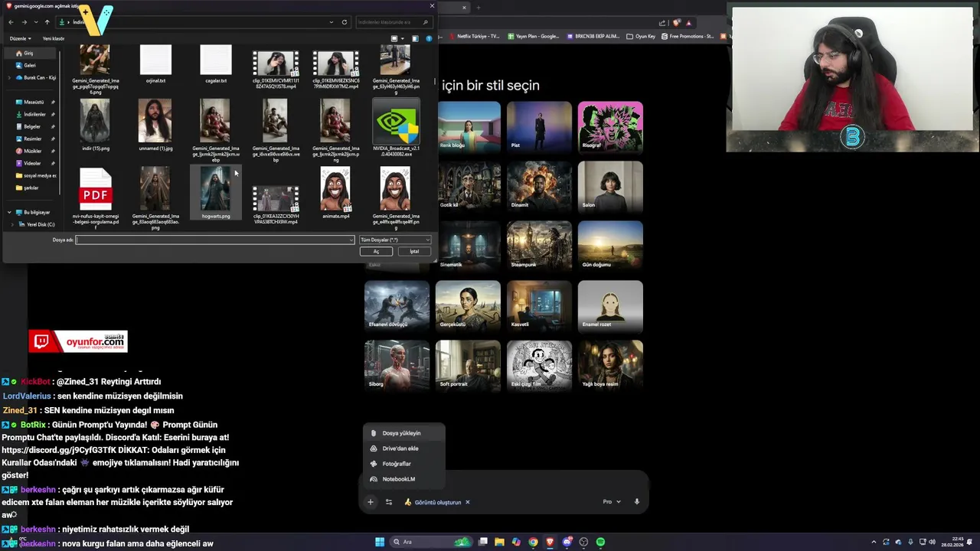Viewport: 980px width, 551px height.
Task: Select the hogwarts.png file
Action: (x=216, y=193)
